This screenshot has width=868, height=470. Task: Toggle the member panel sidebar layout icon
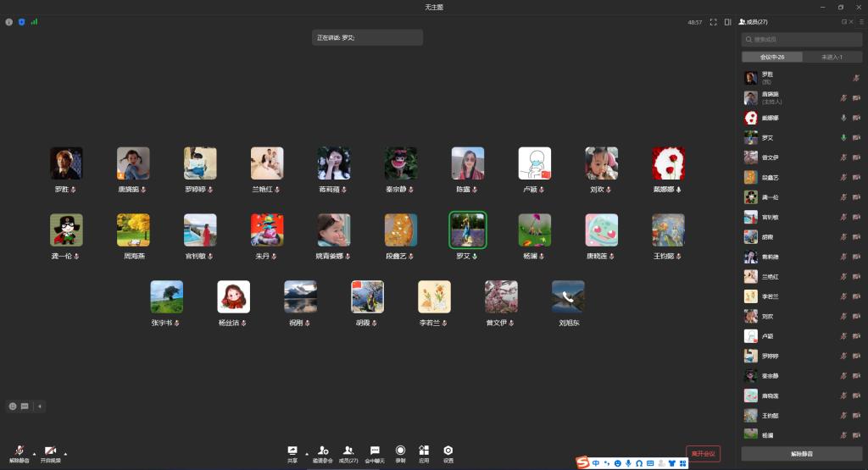pos(727,22)
